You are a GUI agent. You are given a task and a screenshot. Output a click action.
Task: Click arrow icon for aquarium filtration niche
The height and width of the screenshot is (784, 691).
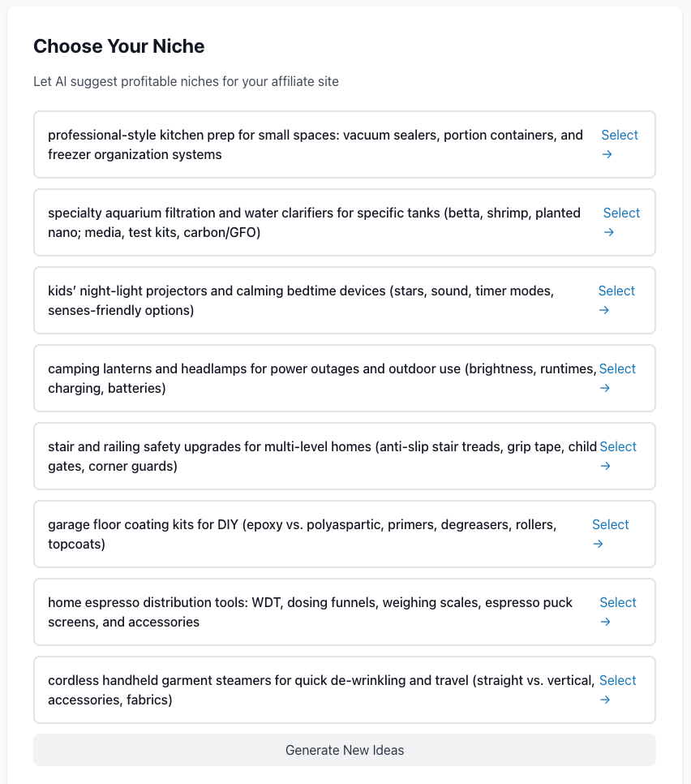click(x=608, y=232)
